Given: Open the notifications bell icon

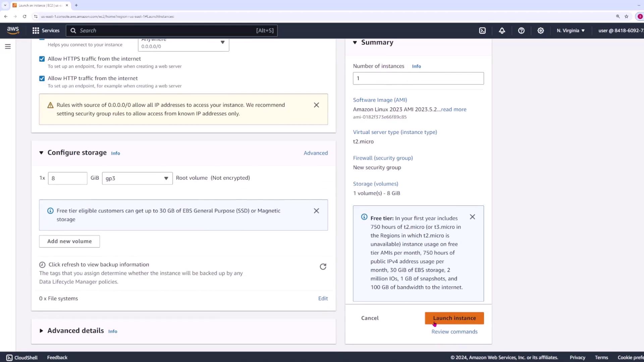Looking at the screenshot, I should pyautogui.click(x=502, y=31).
